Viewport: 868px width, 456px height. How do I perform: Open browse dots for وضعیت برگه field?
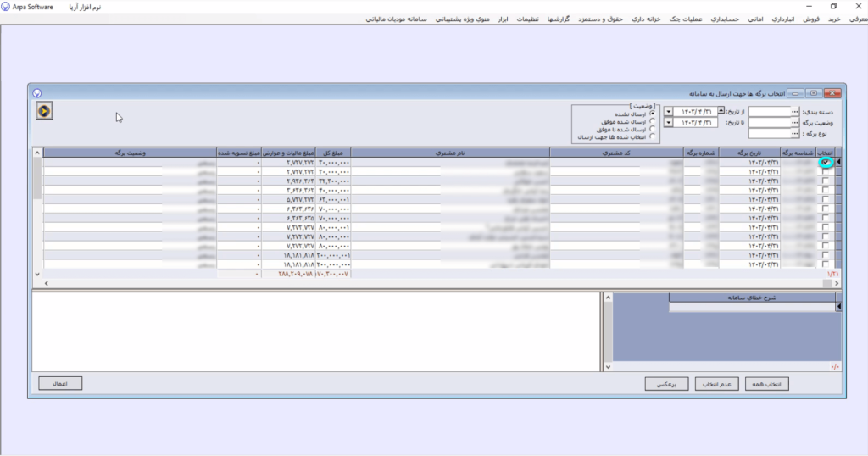point(794,122)
